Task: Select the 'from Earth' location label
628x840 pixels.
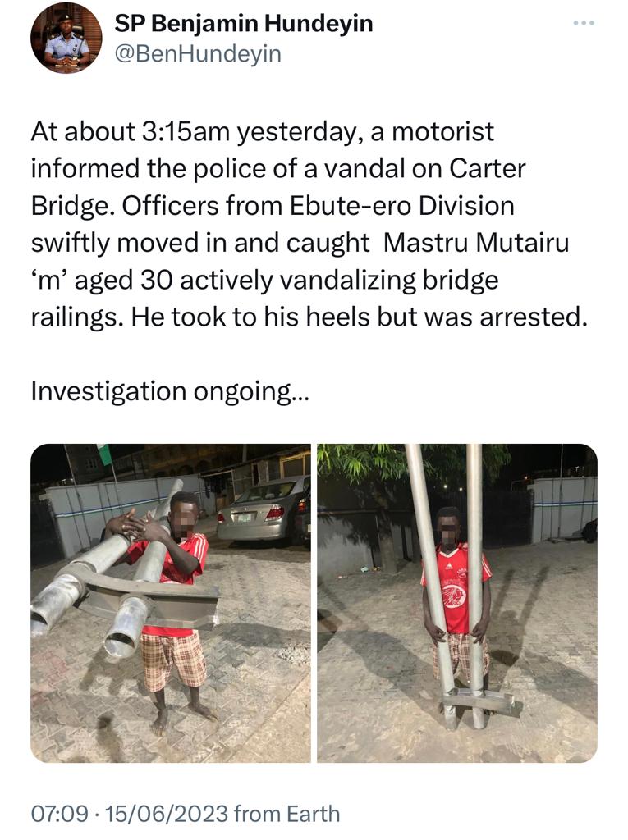Action: tap(287, 813)
